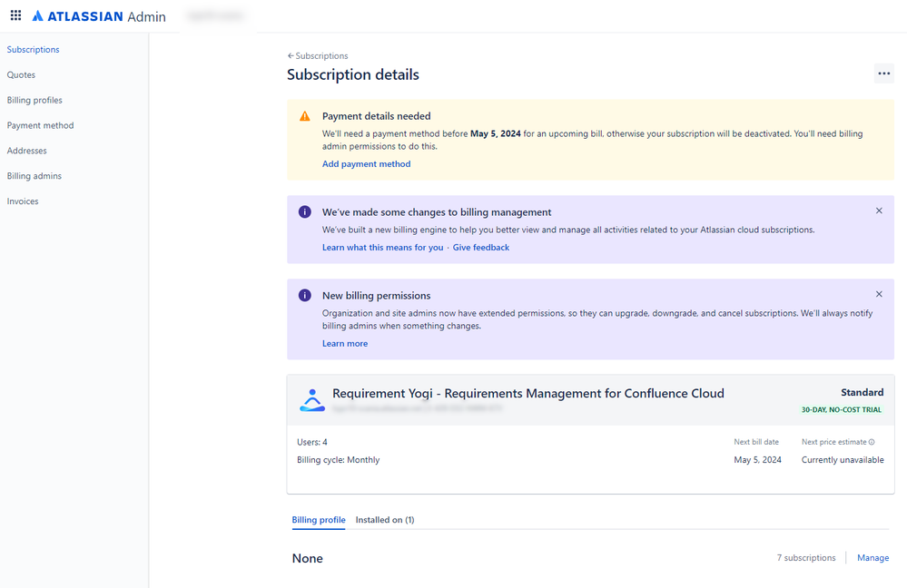This screenshot has width=907, height=588.
Task: Open the app switcher grid icon
Action: coord(15,15)
